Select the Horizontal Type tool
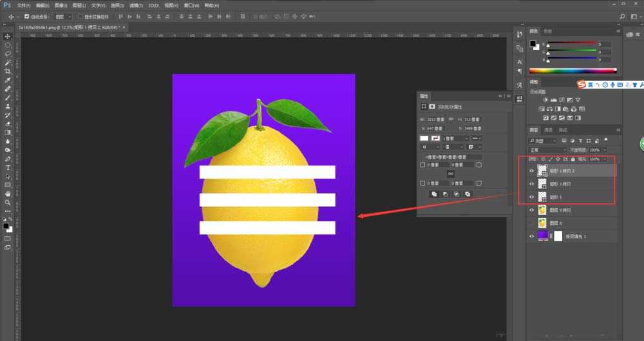644x341 pixels. click(8, 167)
